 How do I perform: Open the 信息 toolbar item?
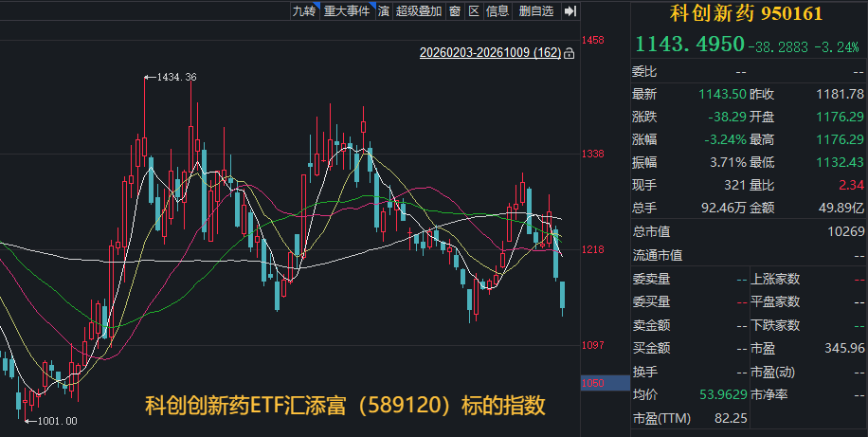[x=497, y=11]
